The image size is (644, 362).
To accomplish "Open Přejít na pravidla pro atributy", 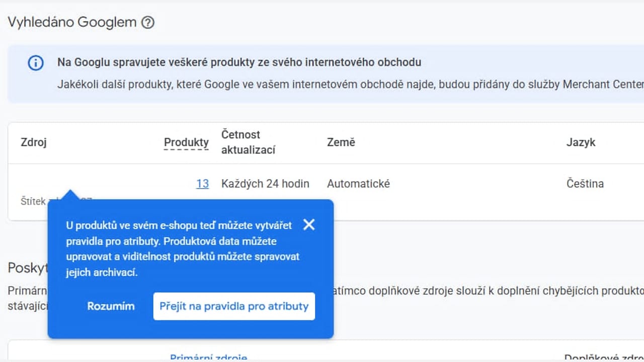I will tap(234, 306).
